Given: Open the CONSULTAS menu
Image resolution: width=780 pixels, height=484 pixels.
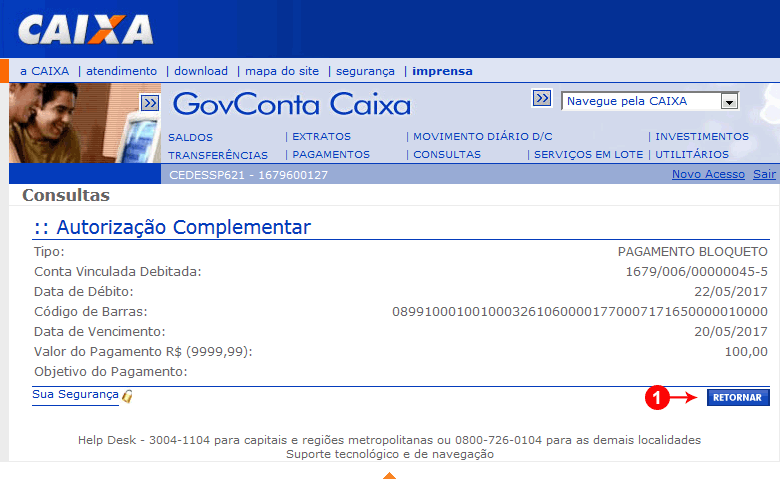Looking at the screenshot, I should (x=447, y=155).
